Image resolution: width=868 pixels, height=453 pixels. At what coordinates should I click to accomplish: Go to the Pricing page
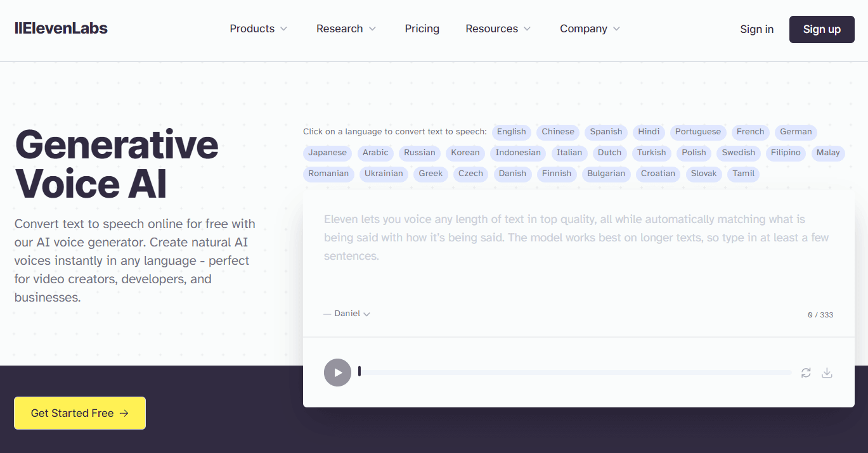(422, 29)
